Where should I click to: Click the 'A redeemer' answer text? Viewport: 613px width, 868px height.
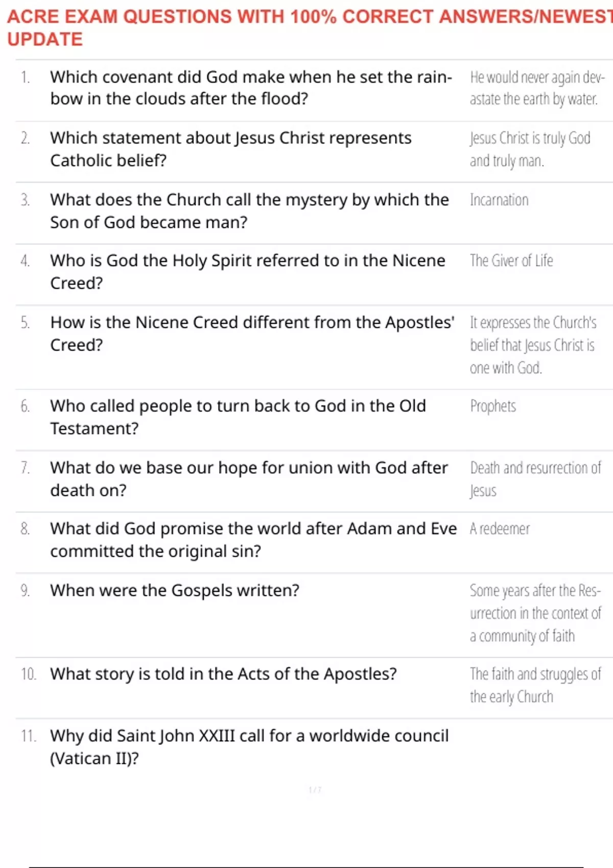[x=500, y=528]
